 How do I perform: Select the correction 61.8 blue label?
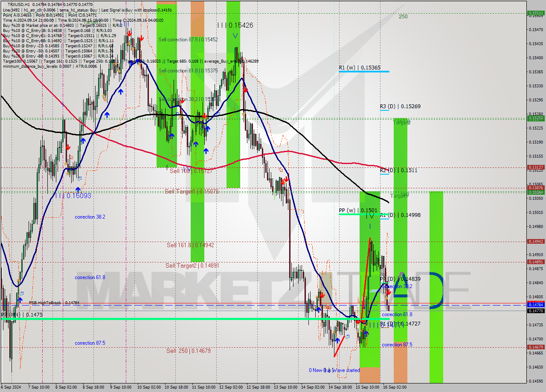[90, 277]
